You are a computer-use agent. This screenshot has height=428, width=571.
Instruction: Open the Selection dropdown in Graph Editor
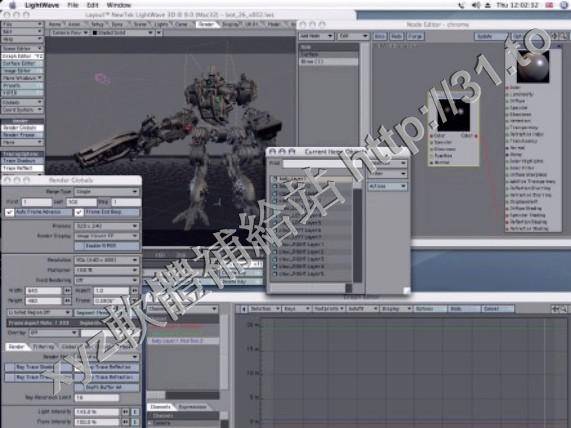(265, 309)
